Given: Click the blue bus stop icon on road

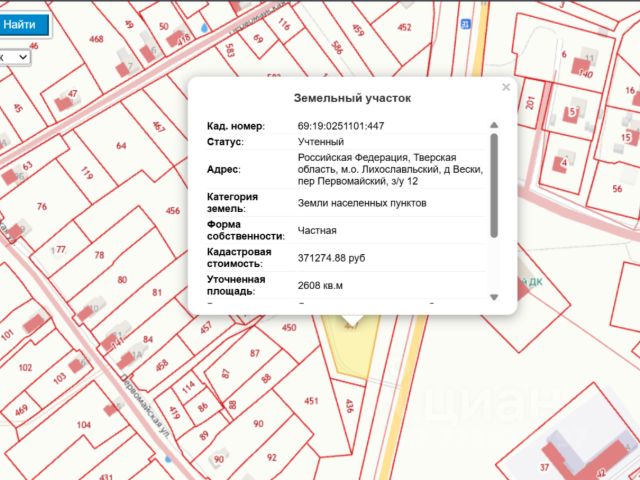Looking at the screenshot, I should [465, 24].
